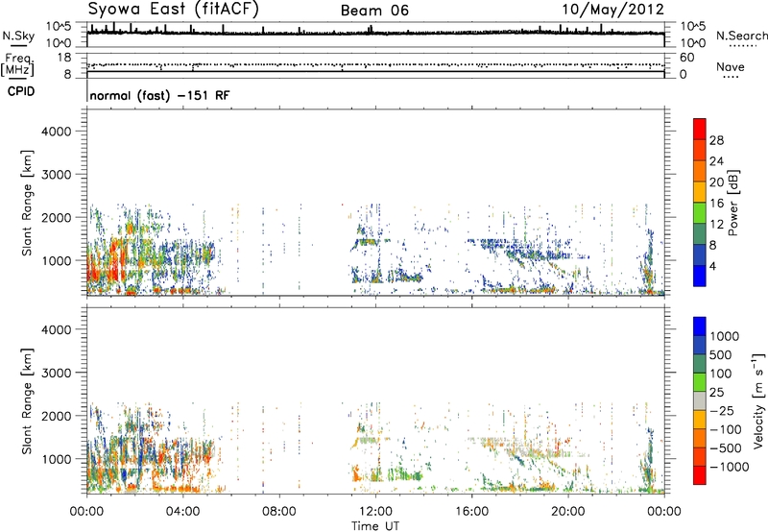Pick the grey -25 to 25 velocity colorbar segment
Image resolution: width=768 pixels, height=532 pixels.
pos(700,400)
